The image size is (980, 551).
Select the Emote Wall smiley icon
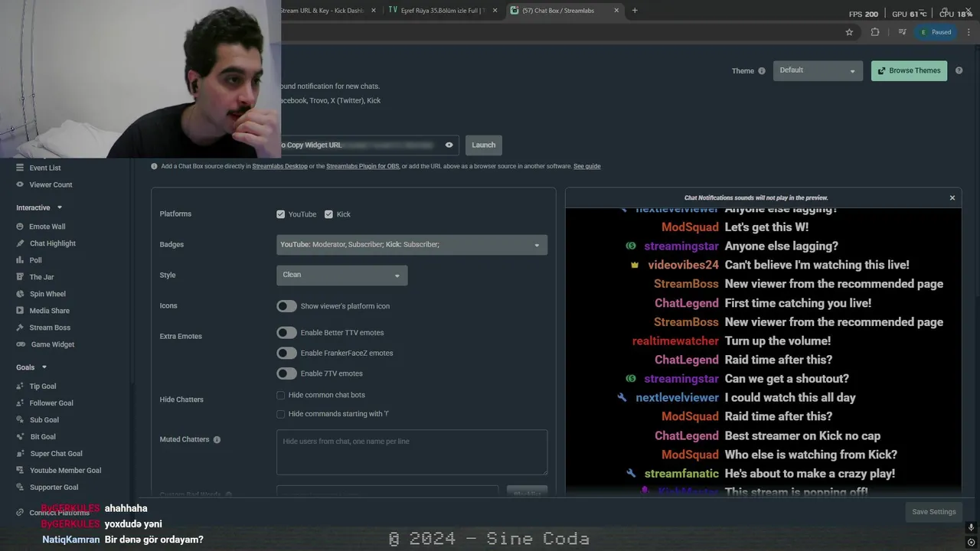tap(21, 227)
